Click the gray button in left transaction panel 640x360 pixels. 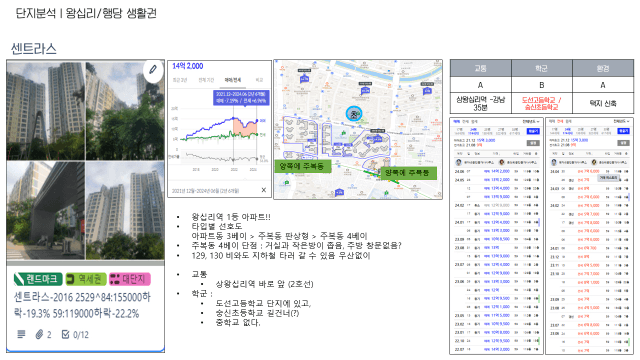(x=533, y=143)
